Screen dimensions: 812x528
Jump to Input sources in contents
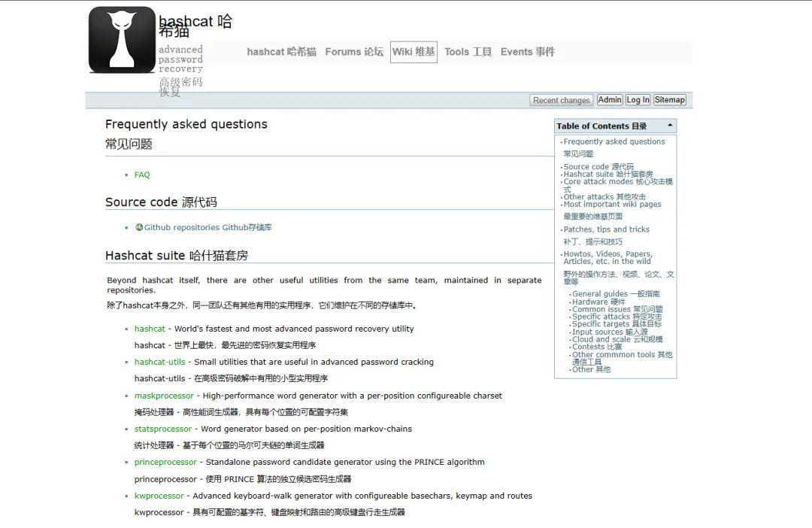(610, 332)
